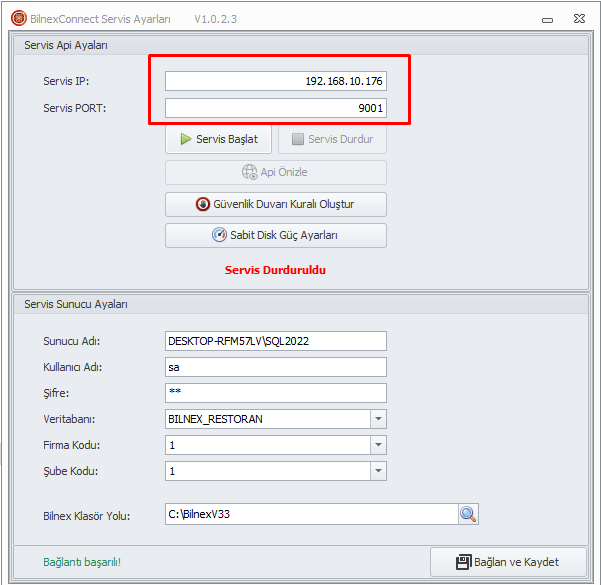Select the Kullanıcı Adı field
The width and height of the screenshot is (601, 585).
pyautogui.click(x=275, y=367)
